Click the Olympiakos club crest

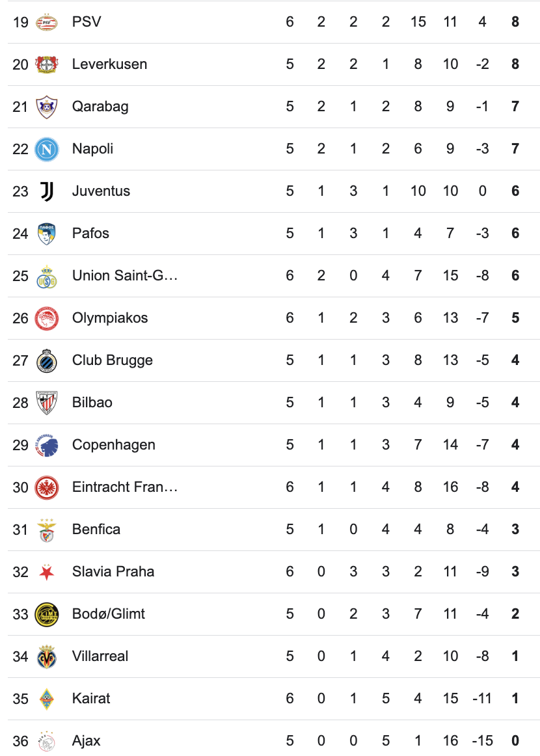[46, 318]
